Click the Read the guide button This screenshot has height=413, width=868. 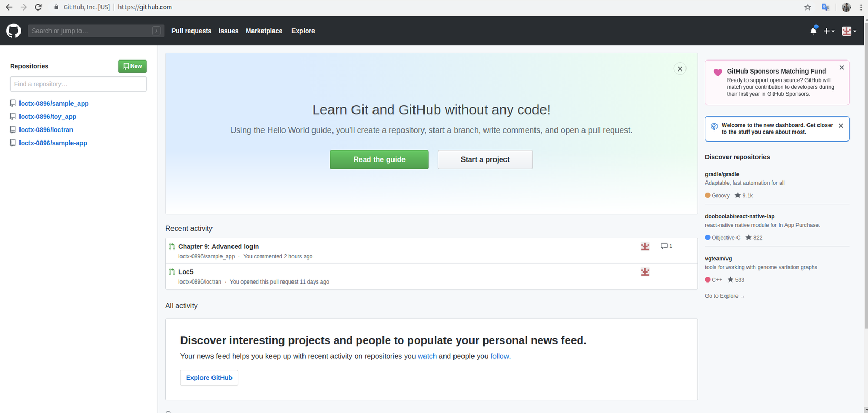tap(379, 159)
